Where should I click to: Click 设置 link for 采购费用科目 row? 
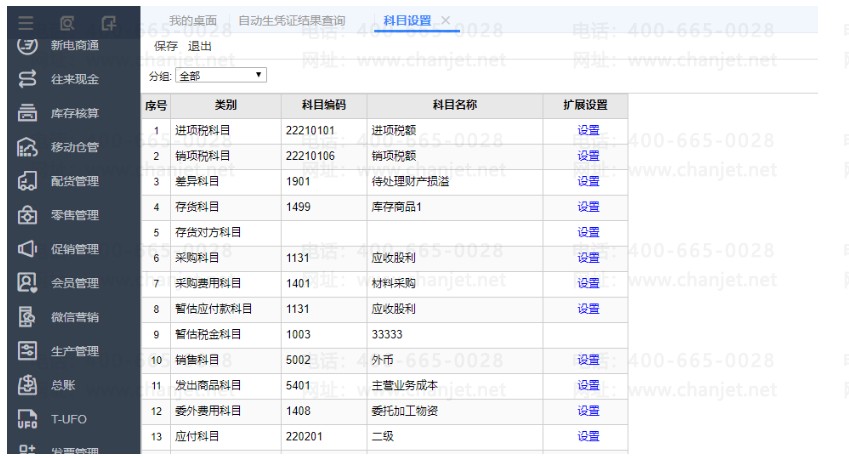(x=588, y=283)
